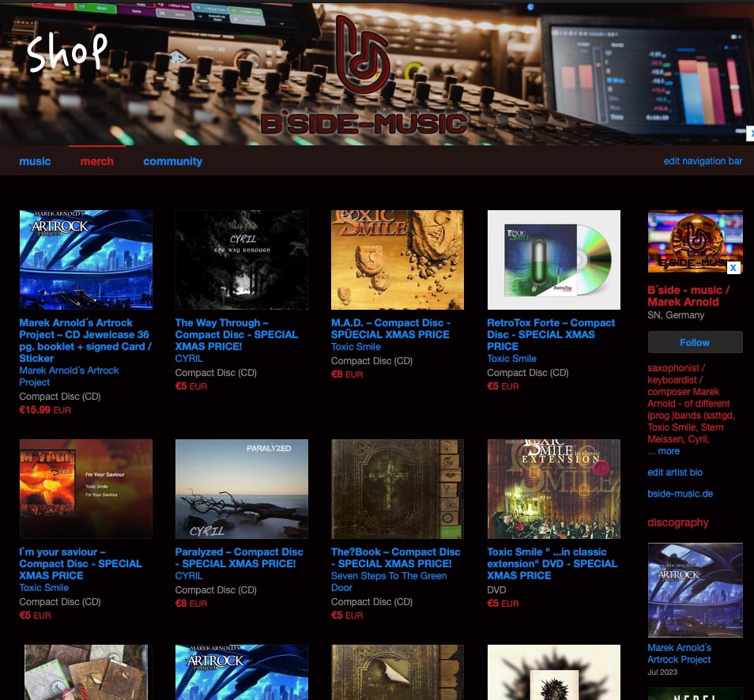754x700 pixels.
Task: Click the €5 EUR price under The?Book
Action: (347, 615)
